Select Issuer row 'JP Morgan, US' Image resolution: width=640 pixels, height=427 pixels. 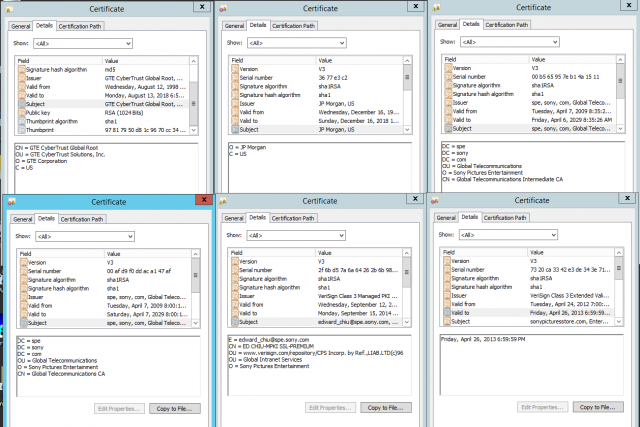(x=317, y=104)
